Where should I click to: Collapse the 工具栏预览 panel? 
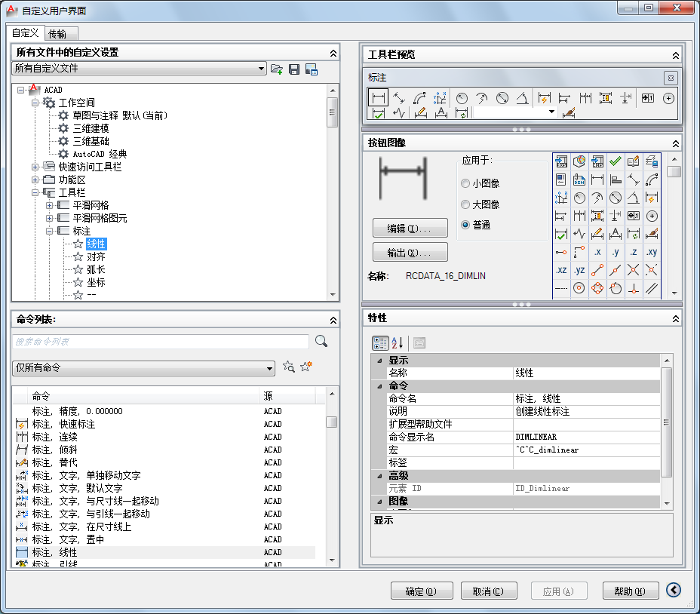click(675, 55)
